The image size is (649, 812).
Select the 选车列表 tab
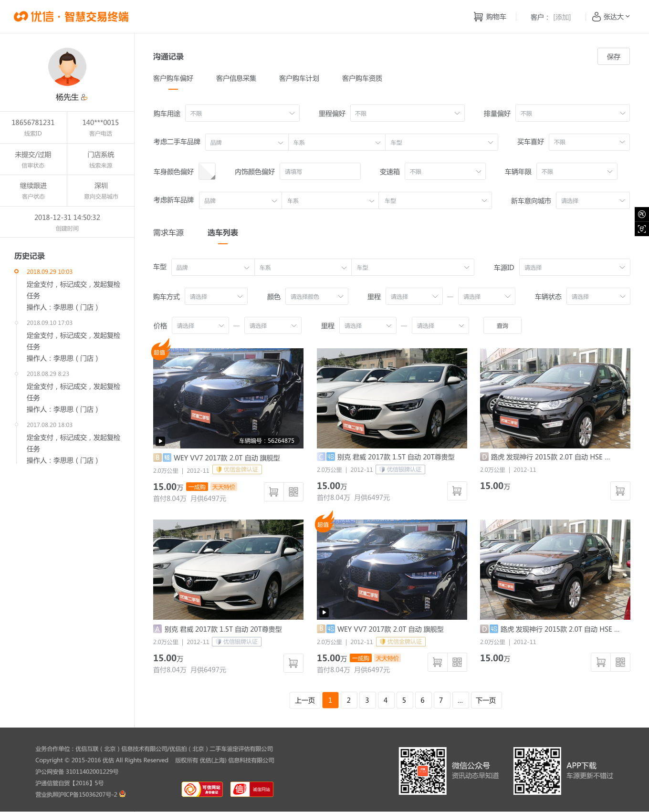tap(223, 233)
